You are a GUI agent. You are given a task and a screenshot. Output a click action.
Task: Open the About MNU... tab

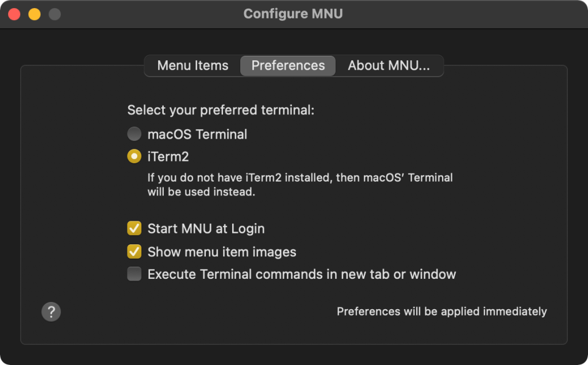pos(389,66)
